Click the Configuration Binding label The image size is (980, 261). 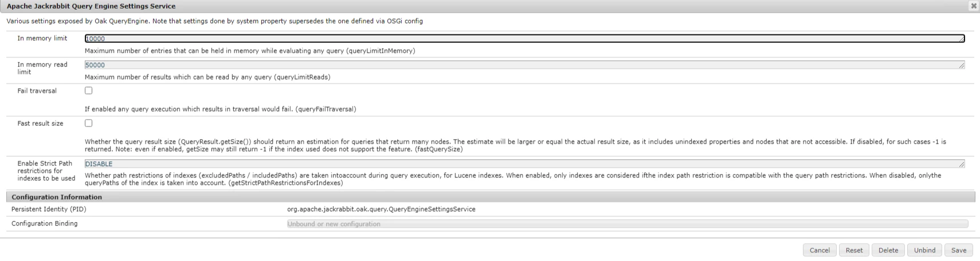tap(45, 224)
